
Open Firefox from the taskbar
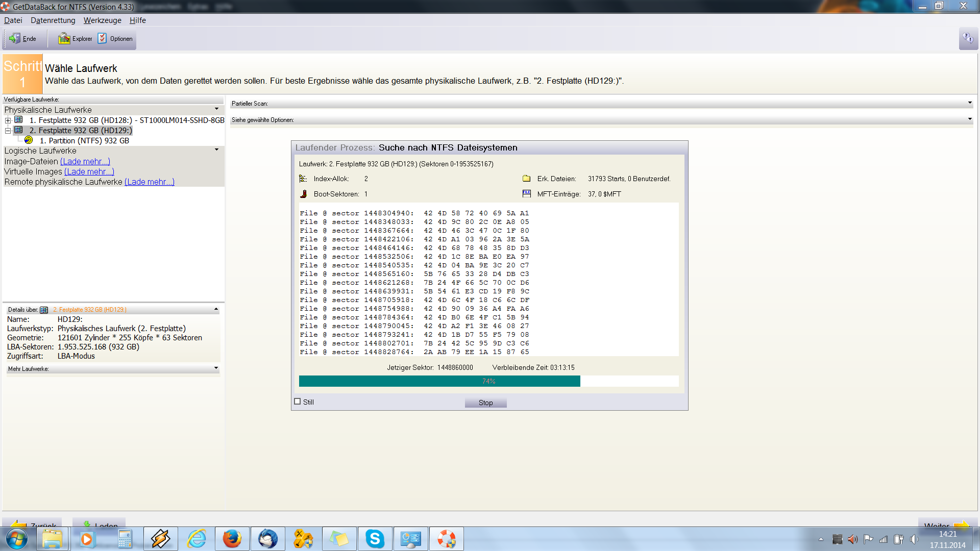(232, 539)
